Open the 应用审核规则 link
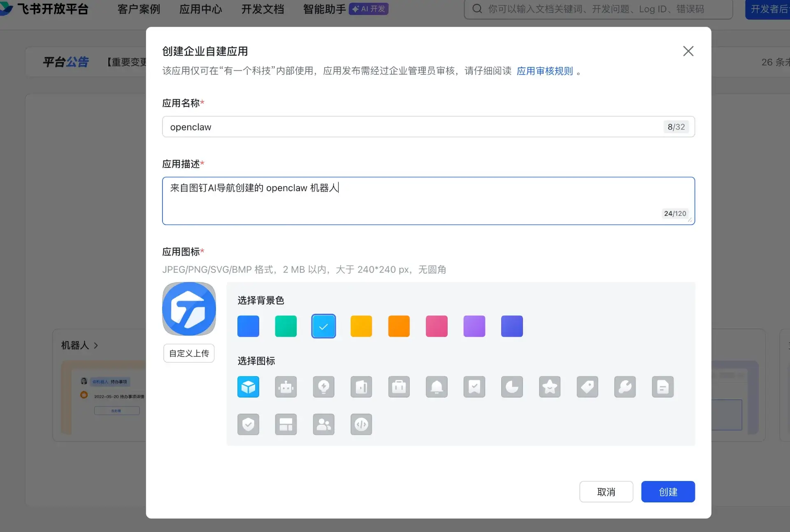 tap(544, 71)
